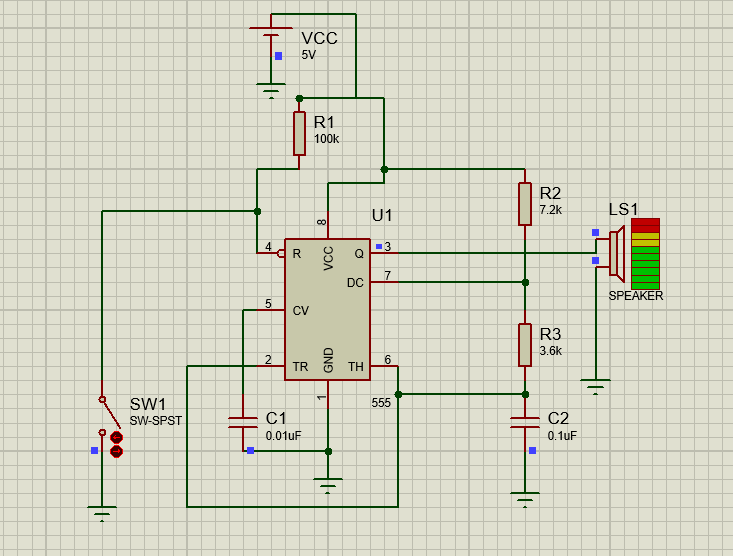Click the LS1 speaker symbol

pyautogui.click(x=617, y=253)
